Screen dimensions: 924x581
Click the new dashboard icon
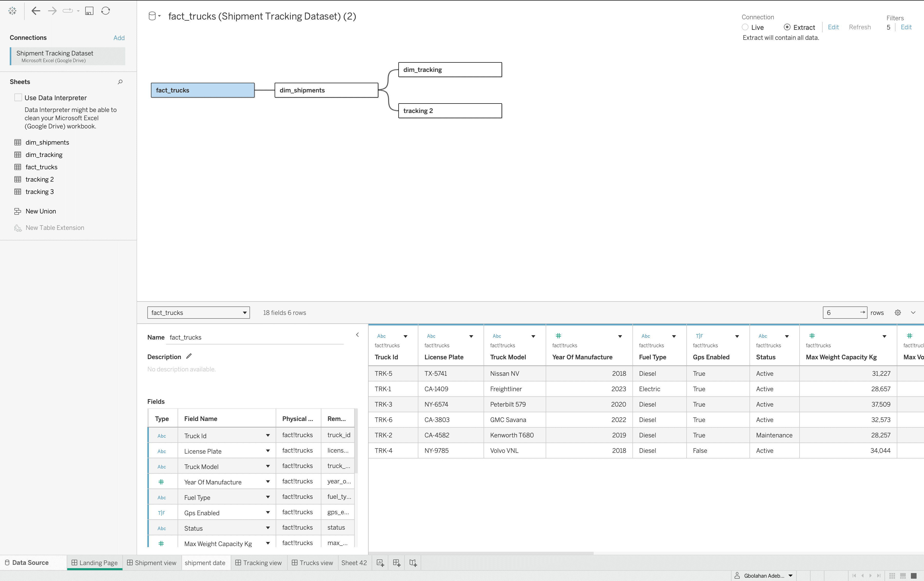[x=396, y=563]
